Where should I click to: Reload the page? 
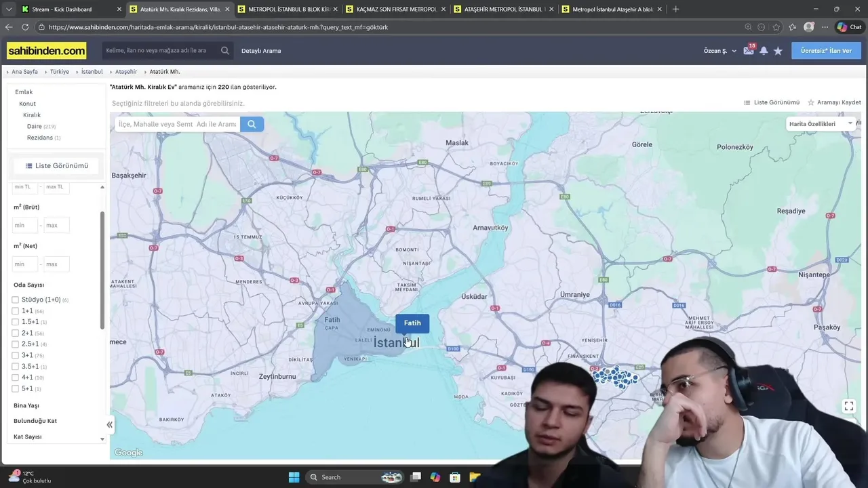tap(25, 27)
